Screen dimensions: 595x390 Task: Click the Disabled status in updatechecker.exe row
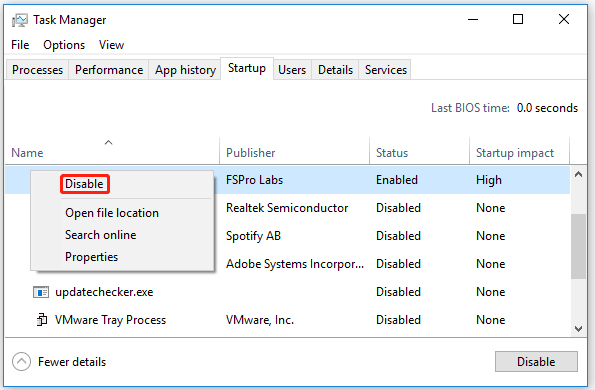(x=398, y=292)
